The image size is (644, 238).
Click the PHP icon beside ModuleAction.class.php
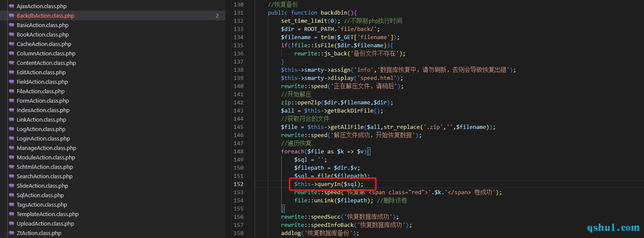click(x=11, y=158)
